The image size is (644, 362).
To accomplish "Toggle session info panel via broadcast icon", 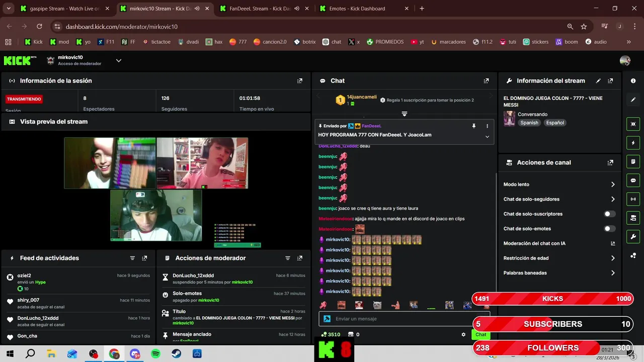I will [x=633, y=199].
